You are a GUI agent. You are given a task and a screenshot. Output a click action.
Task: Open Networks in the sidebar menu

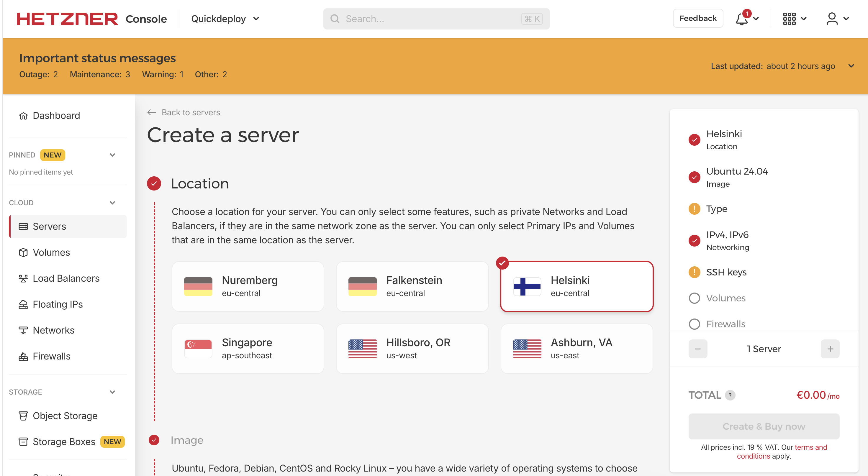pyautogui.click(x=53, y=330)
